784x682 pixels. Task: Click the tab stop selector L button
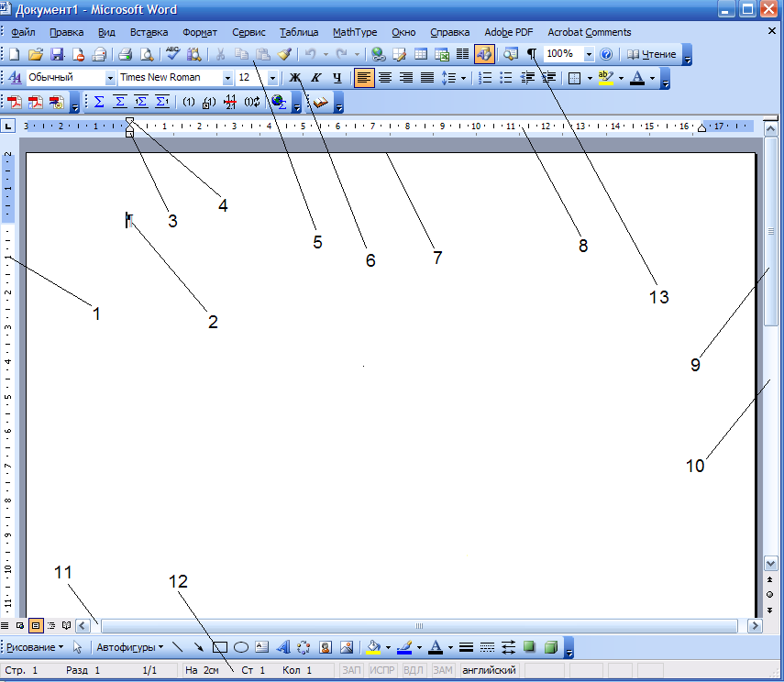click(7, 126)
